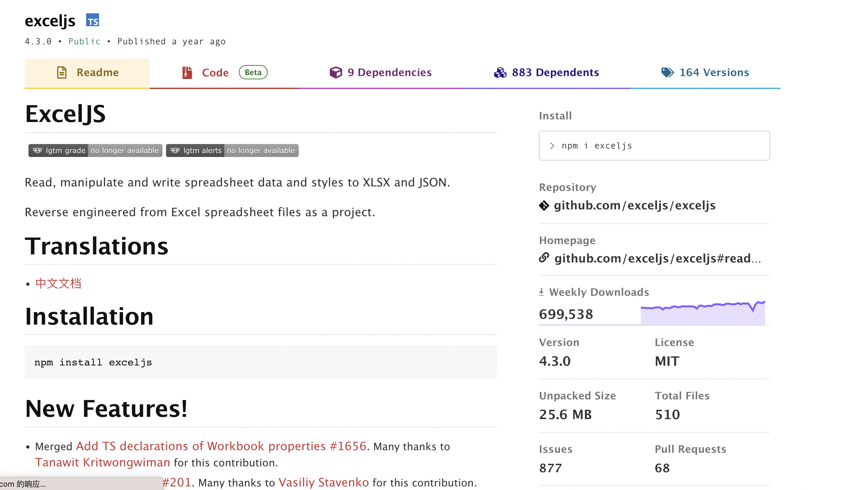Open the #201 pull request link
The width and height of the screenshot is (868, 490).
click(177, 483)
